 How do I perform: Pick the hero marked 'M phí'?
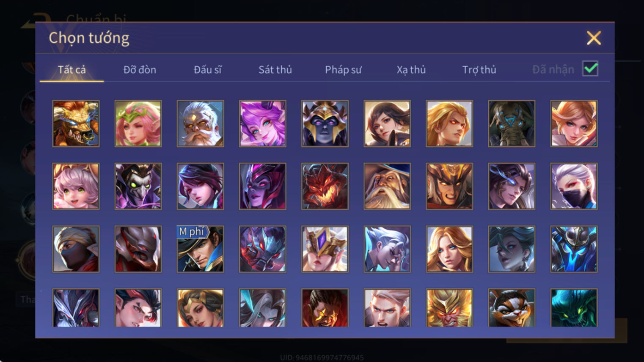200,249
